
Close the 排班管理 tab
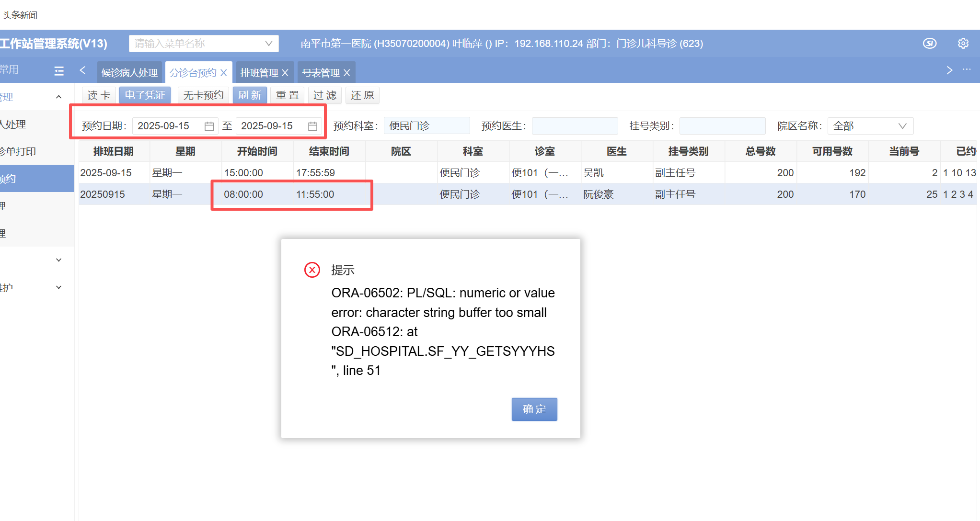point(285,73)
